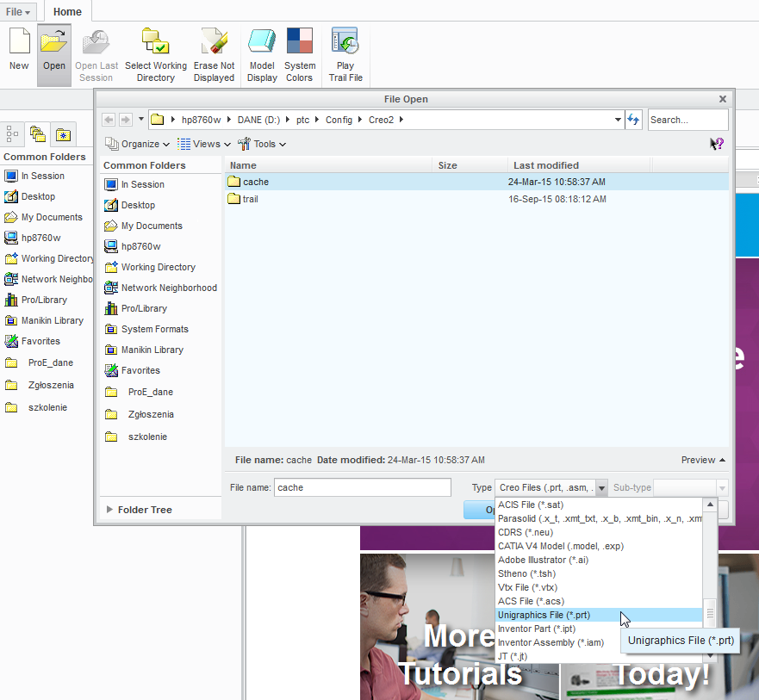Choose Unigraphics File (*.prt) type

599,616
